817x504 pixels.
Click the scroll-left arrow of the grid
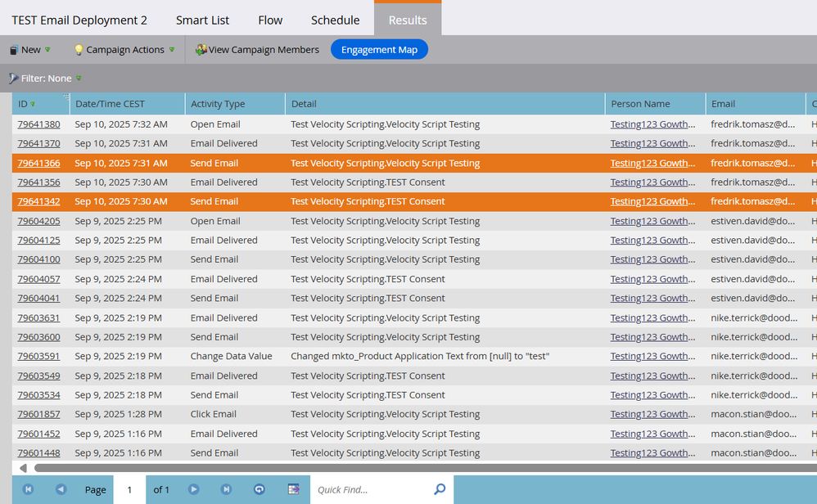[x=23, y=468]
